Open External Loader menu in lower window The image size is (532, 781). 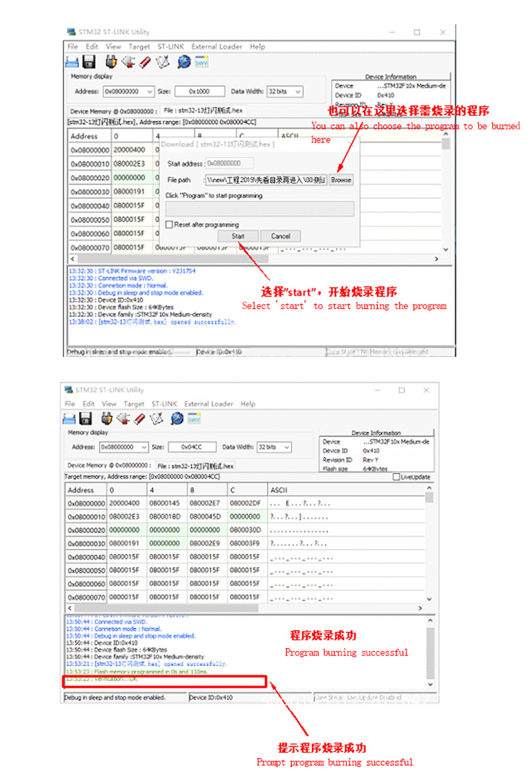[x=208, y=404]
